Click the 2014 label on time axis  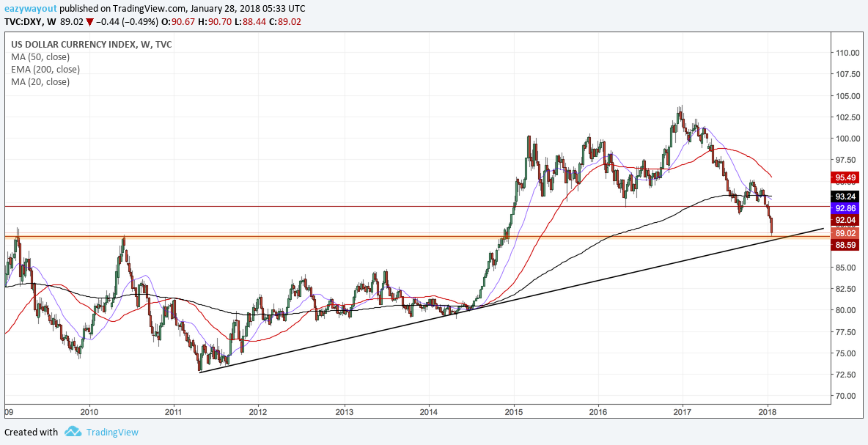pyautogui.click(x=428, y=412)
